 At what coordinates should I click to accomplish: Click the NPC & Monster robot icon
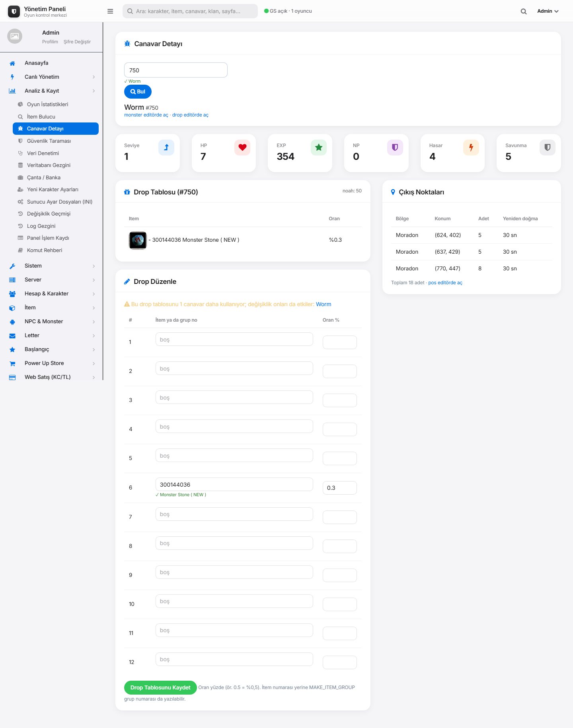point(12,322)
